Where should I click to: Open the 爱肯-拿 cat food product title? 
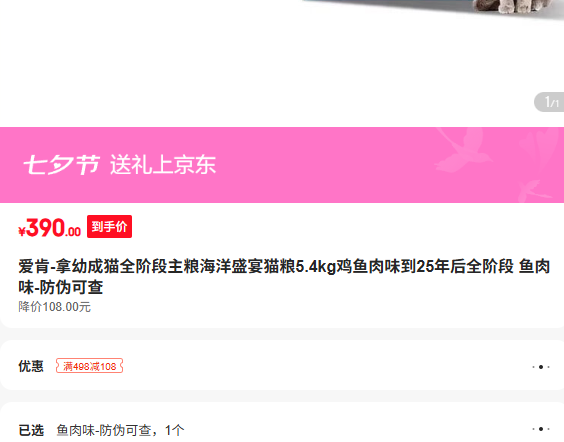tap(284, 277)
